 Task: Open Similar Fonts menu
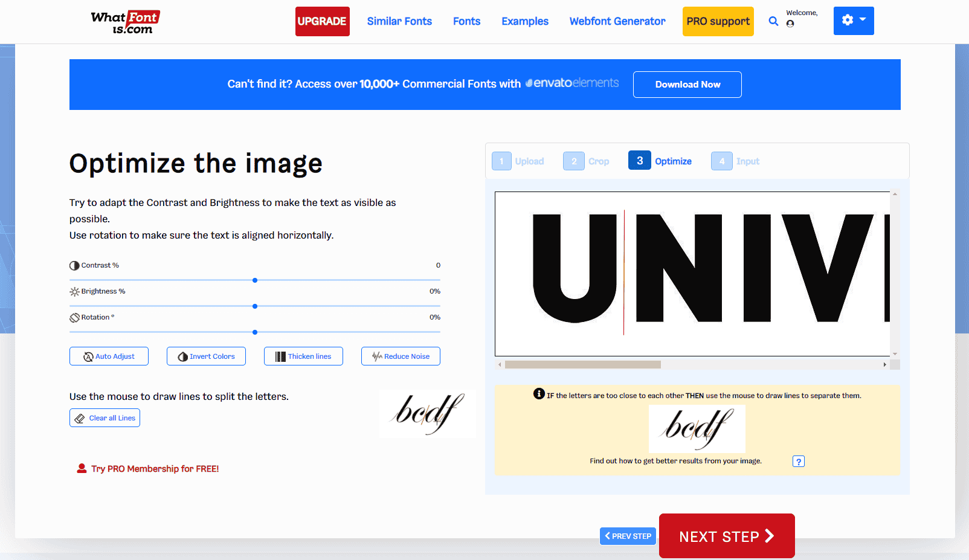399,21
